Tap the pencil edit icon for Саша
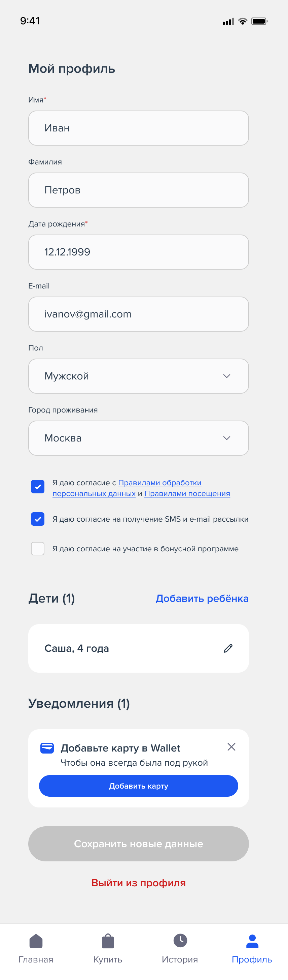288x980 pixels. tap(228, 648)
